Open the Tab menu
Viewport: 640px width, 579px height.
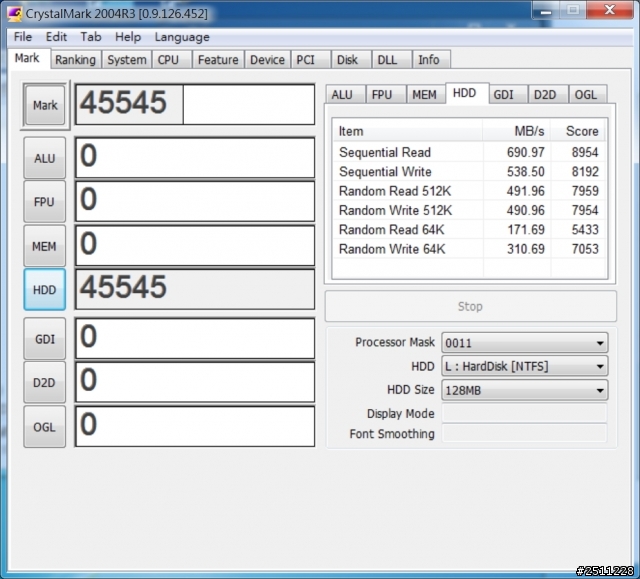point(91,37)
